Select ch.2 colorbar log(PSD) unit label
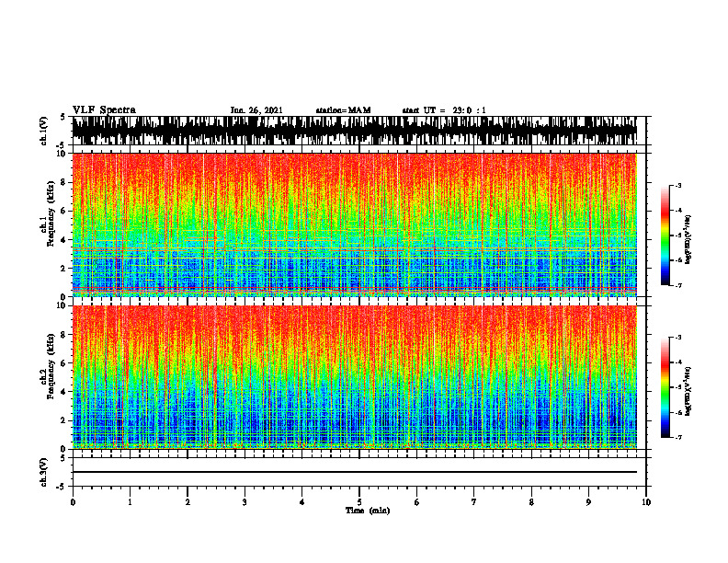The image size is (728, 563). 688,391
